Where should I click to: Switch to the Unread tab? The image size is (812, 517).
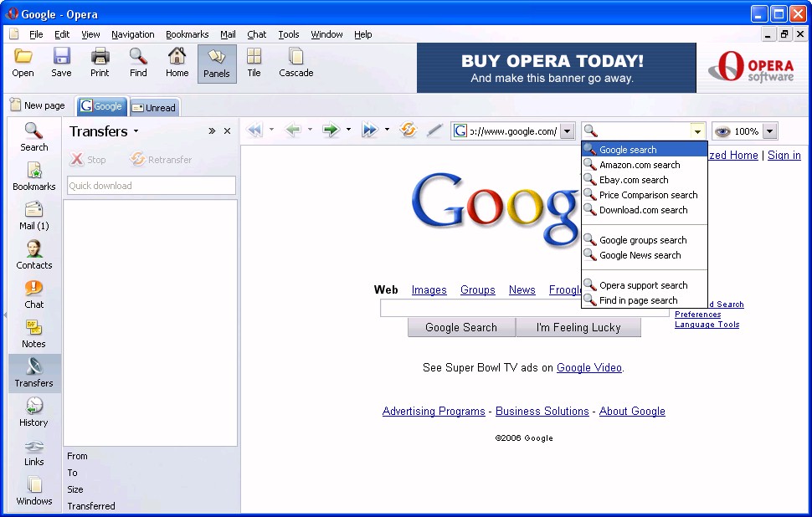coord(154,107)
